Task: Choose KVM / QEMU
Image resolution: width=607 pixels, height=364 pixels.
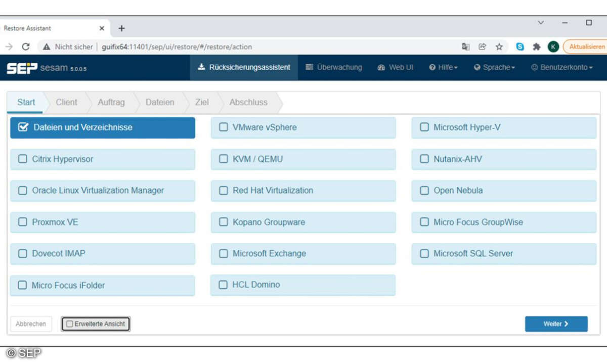Action: [303, 159]
